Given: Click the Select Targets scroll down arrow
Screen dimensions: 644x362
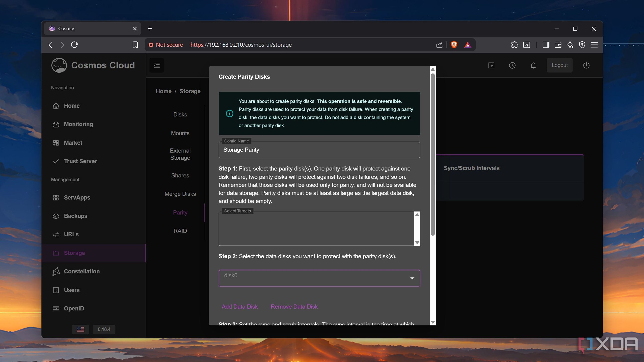Looking at the screenshot, I should (x=417, y=243).
